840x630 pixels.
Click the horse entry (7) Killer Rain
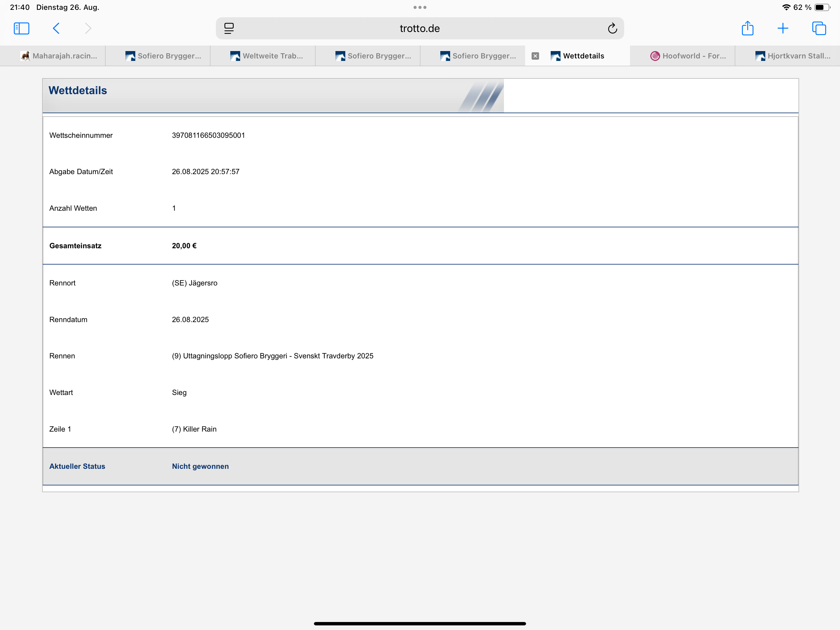tap(194, 429)
